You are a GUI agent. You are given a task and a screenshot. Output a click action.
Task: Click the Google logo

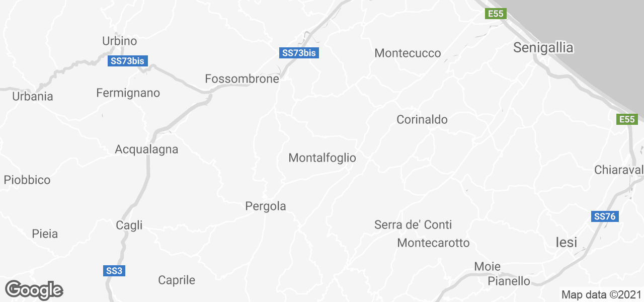34,290
